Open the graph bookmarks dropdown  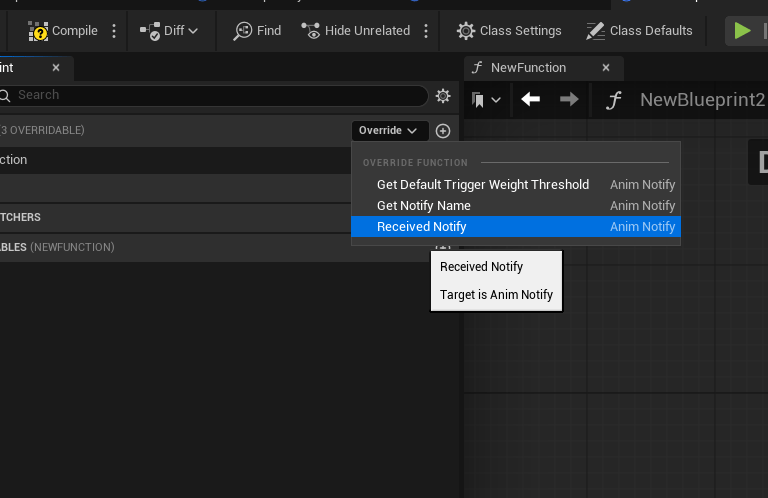[487, 100]
